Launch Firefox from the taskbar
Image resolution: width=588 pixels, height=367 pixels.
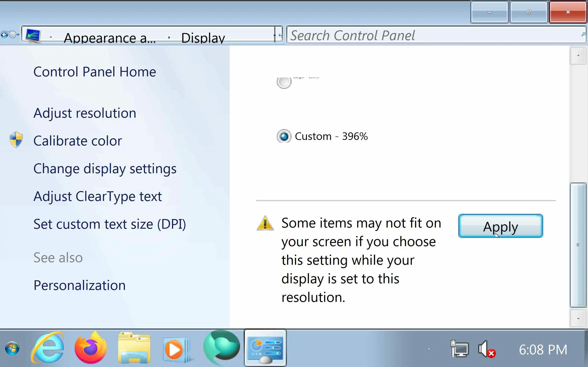[x=90, y=348]
